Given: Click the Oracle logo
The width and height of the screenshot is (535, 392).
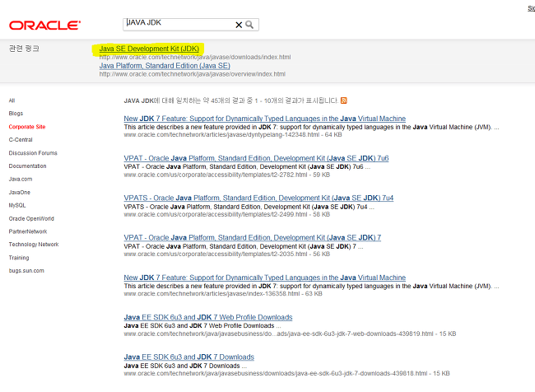Looking at the screenshot, I should [x=44, y=26].
